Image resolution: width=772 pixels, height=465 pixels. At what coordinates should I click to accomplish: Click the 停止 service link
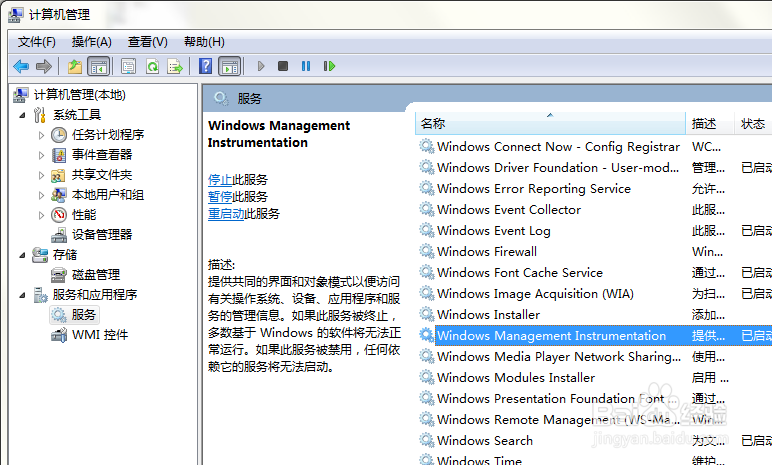(x=220, y=180)
